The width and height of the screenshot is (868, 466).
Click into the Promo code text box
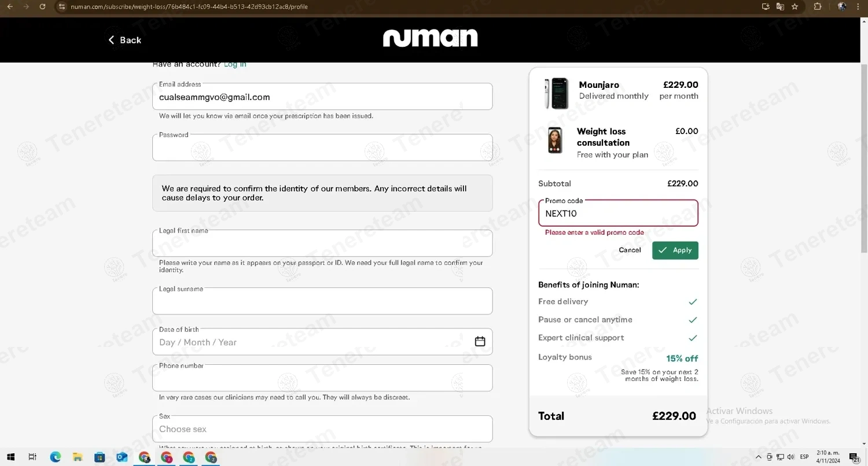pyautogui.click(x=617, y=213)
